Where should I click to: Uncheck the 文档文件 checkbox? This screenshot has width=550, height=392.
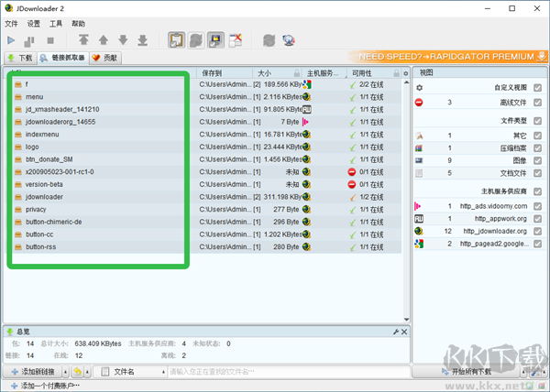point(537,173)
